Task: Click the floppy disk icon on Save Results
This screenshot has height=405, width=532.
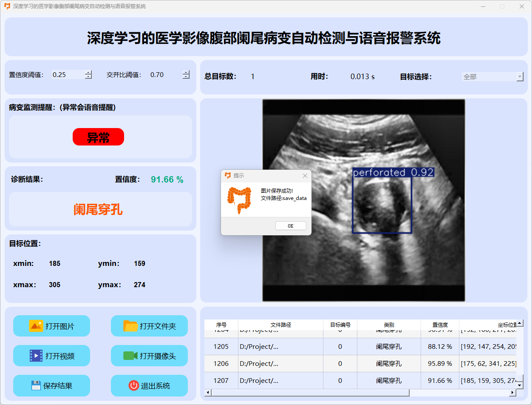Action: coord(36,385)
